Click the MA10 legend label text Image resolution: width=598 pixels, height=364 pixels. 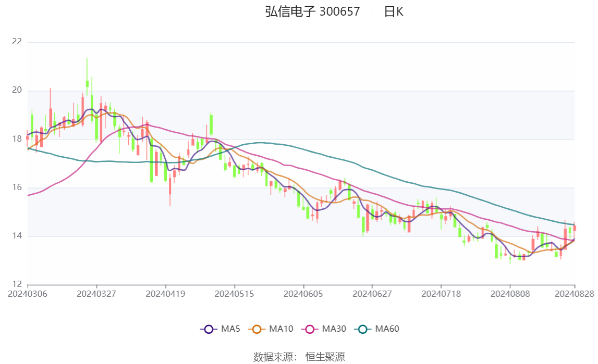coord(281,329)
